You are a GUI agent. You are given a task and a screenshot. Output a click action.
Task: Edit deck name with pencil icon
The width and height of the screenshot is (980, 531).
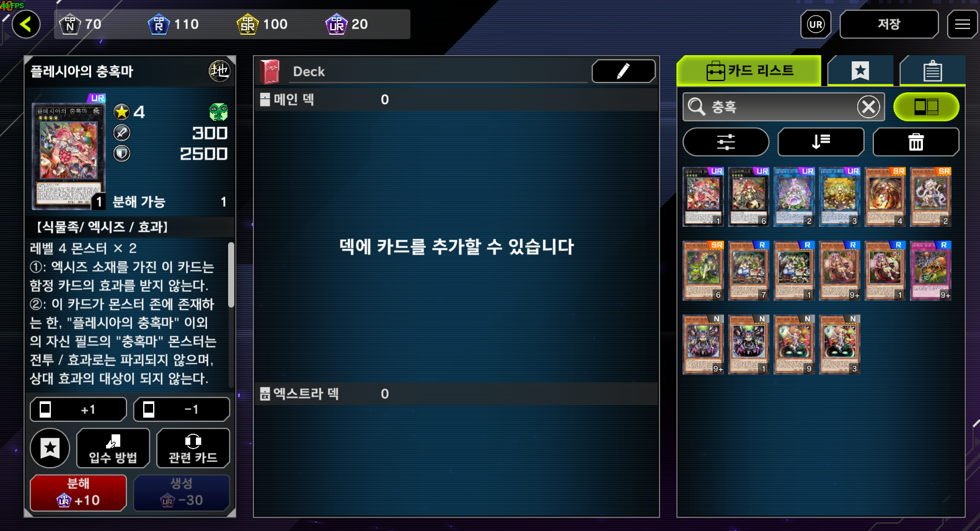(x=624, y=71)
